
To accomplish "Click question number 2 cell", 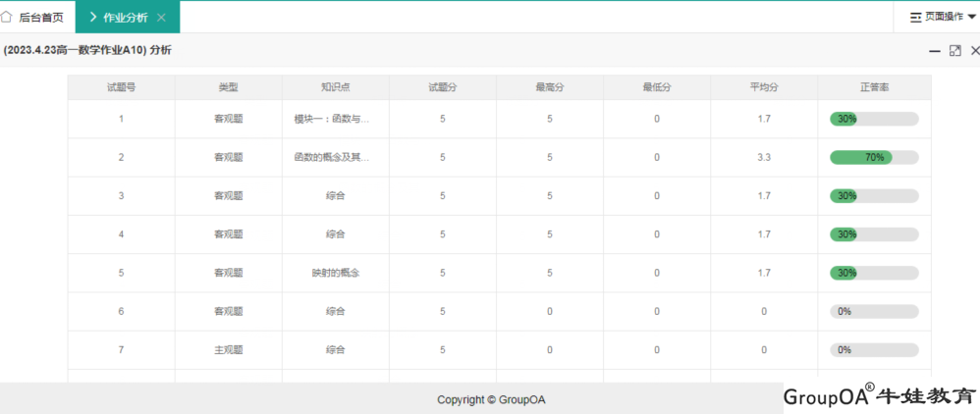I will (x=121, y=157).
